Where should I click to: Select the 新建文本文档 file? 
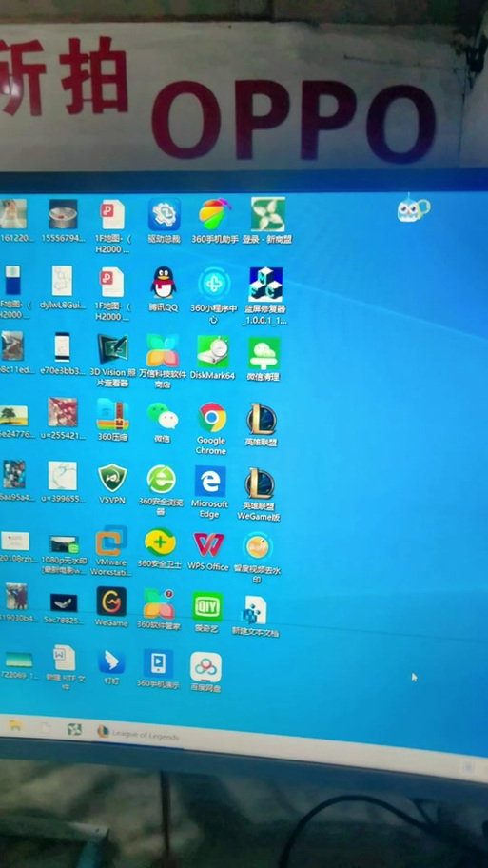[x=256, y=615]
